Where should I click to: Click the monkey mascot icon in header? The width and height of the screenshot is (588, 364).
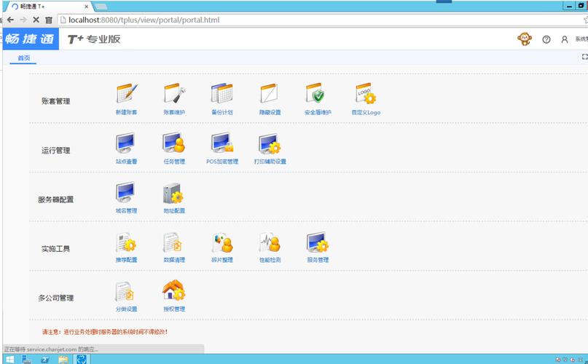525,39
